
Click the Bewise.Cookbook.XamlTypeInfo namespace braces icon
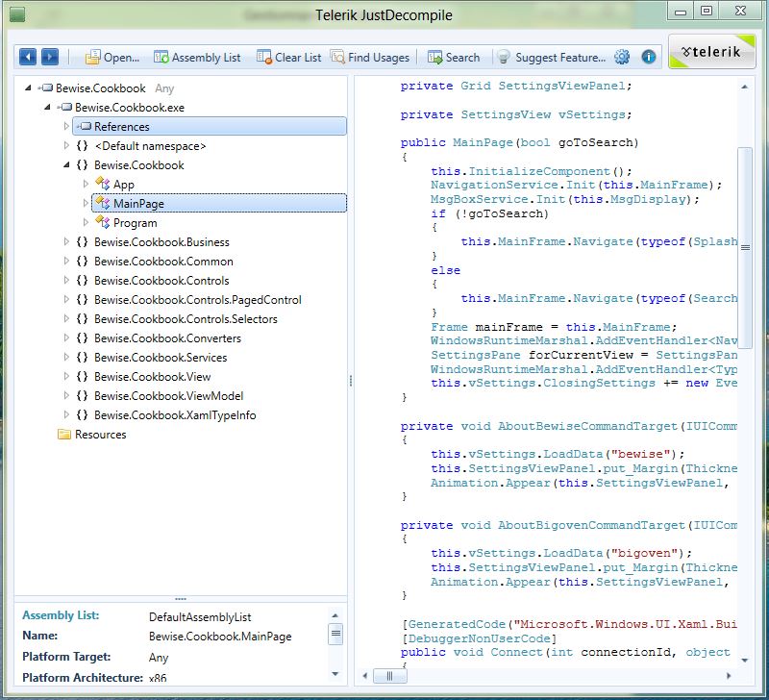[x=83, y=415]
